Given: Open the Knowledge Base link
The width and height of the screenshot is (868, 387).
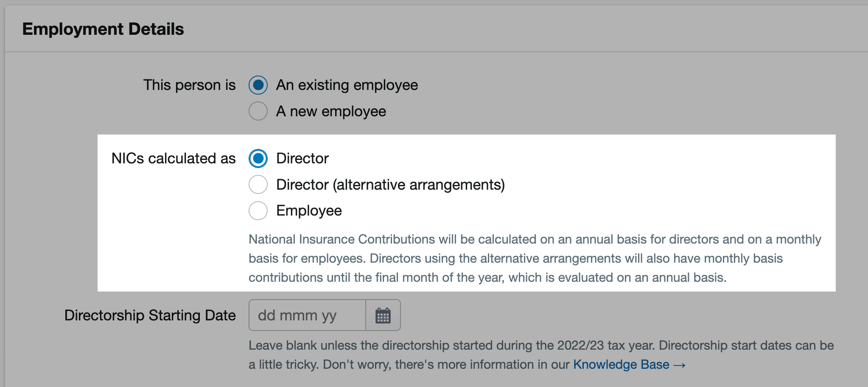Looking at the screenshot, I should point(621,365).
